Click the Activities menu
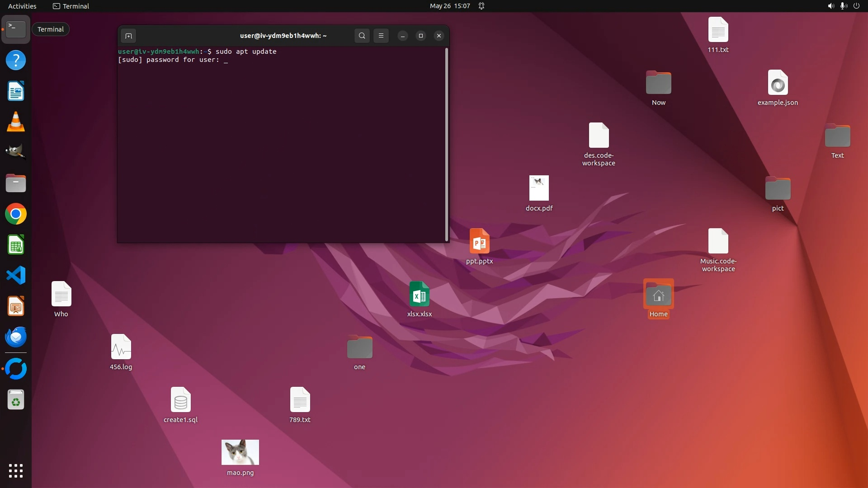This screenshot has height=488, width=868. click(x=22, y=6)
